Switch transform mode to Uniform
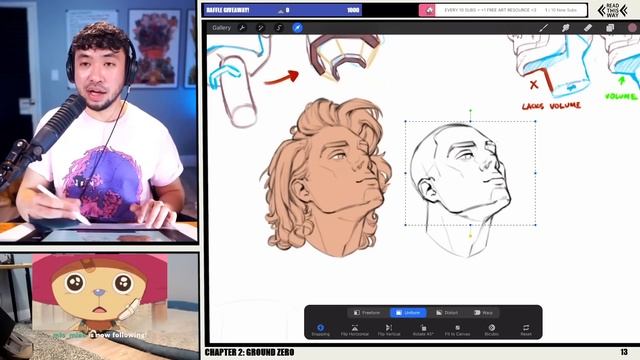 408,313
